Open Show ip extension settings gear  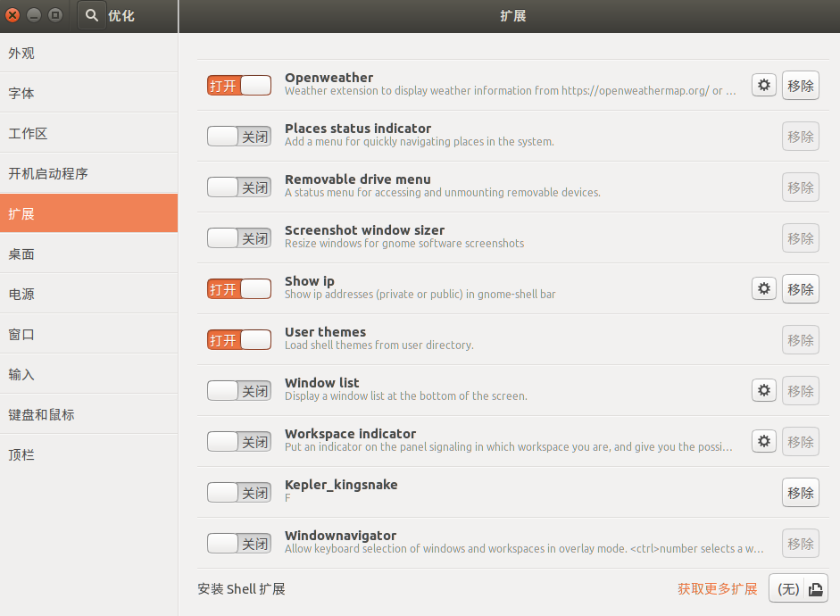tap(764, 288)
